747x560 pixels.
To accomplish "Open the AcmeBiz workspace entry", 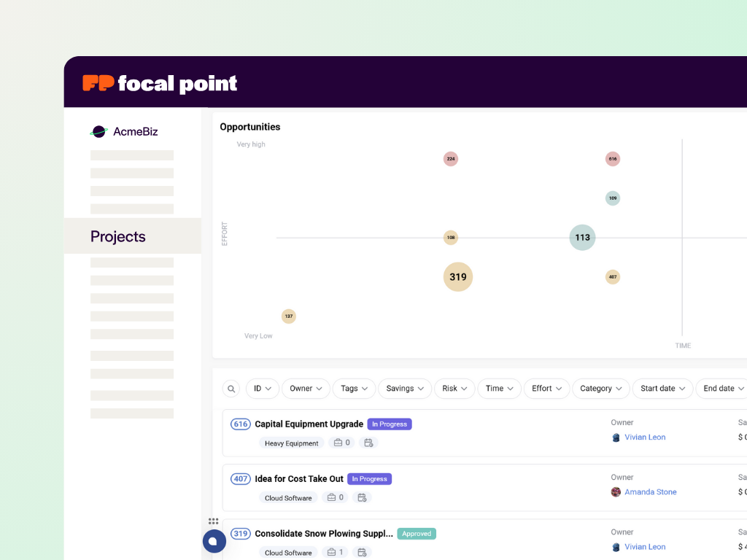I will (x=135, y=132).
